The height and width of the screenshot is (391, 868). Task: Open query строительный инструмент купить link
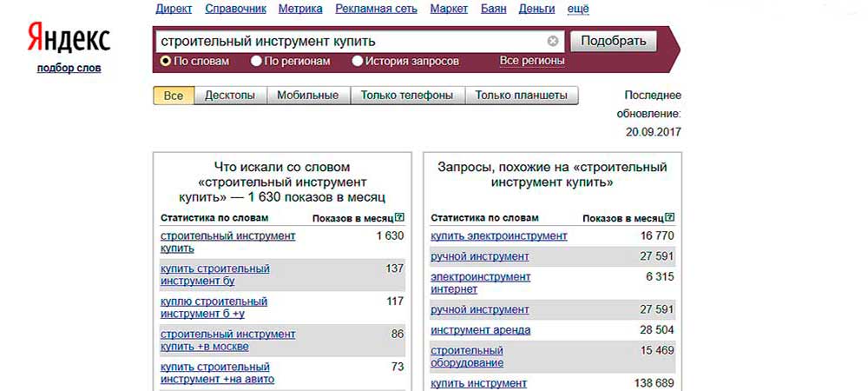tap(228, 242)
